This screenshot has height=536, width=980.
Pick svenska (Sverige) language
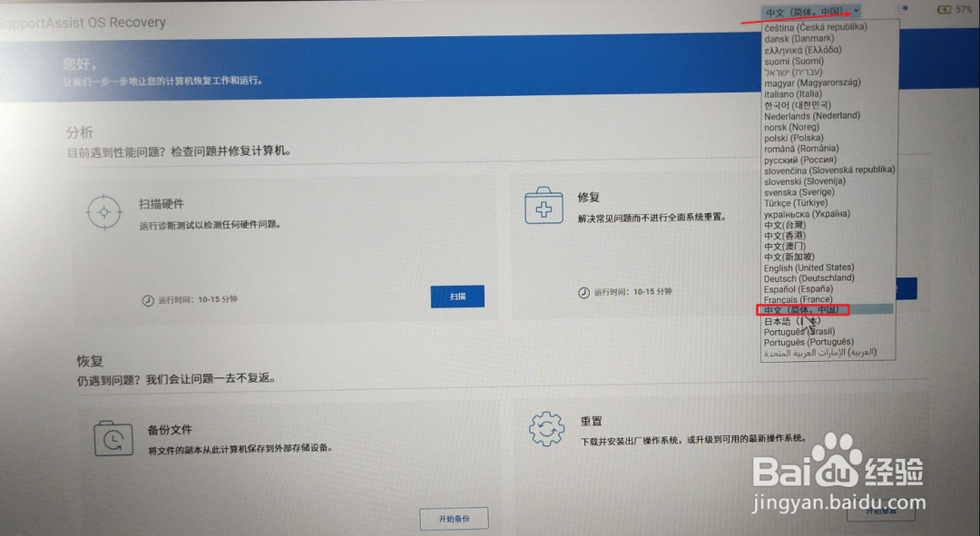[x=799, y=191]
